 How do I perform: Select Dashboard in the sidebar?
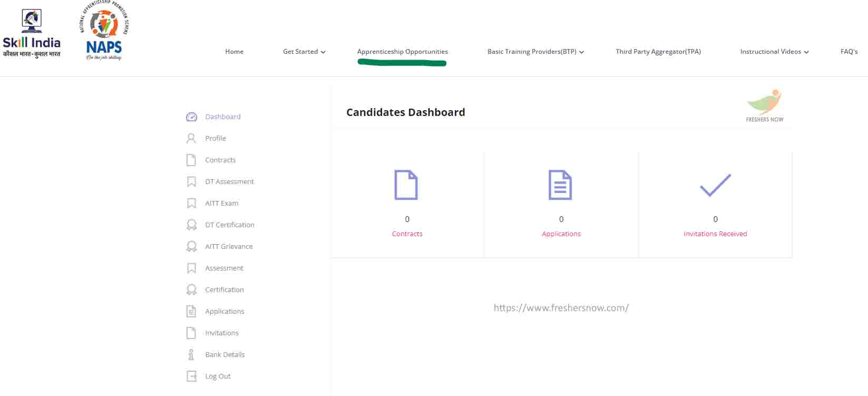223,117
